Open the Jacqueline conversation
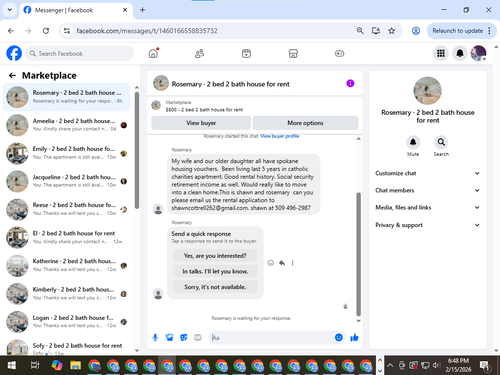500x375 pixels. click(67, 181)
